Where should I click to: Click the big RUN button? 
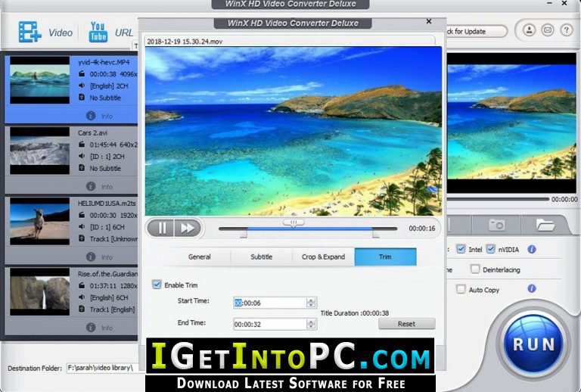534,344
